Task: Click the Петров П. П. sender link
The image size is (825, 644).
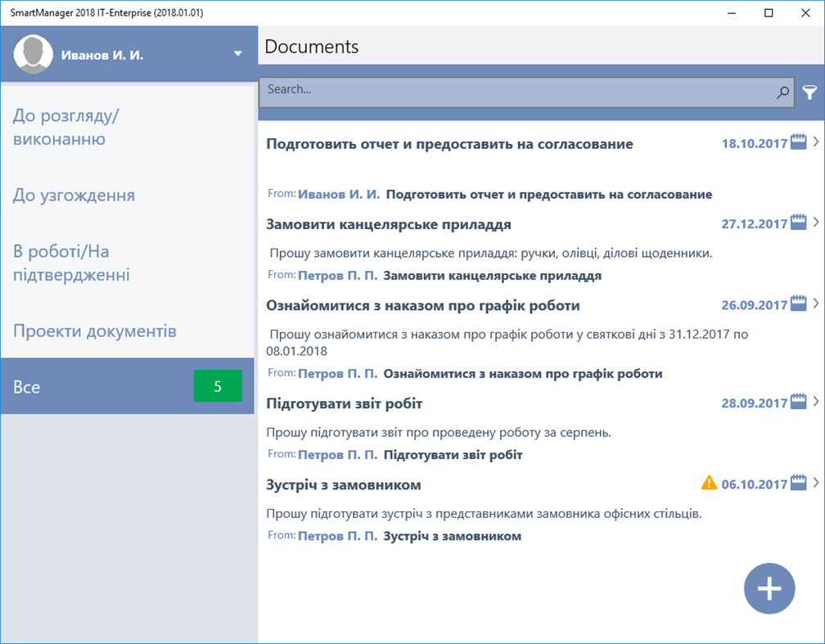Action: 339,275
